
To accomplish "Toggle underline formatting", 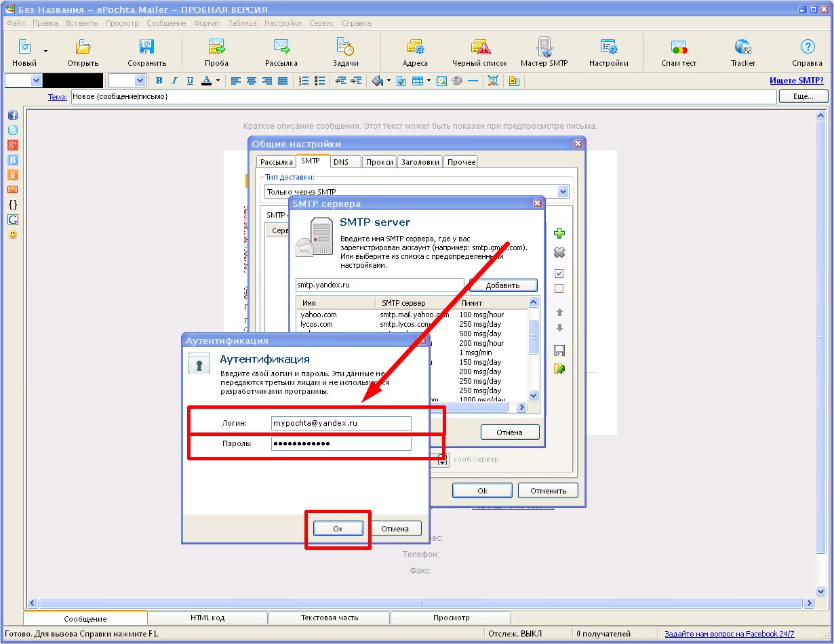I will pyautogui.click(x=190, y=81).
